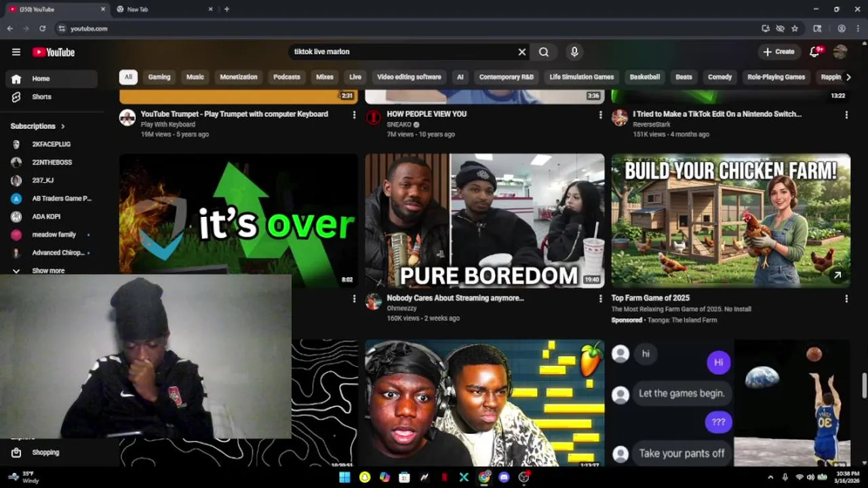Select the Music filter chip
This screenshot has height=488, width=868.
click(195, 77)
